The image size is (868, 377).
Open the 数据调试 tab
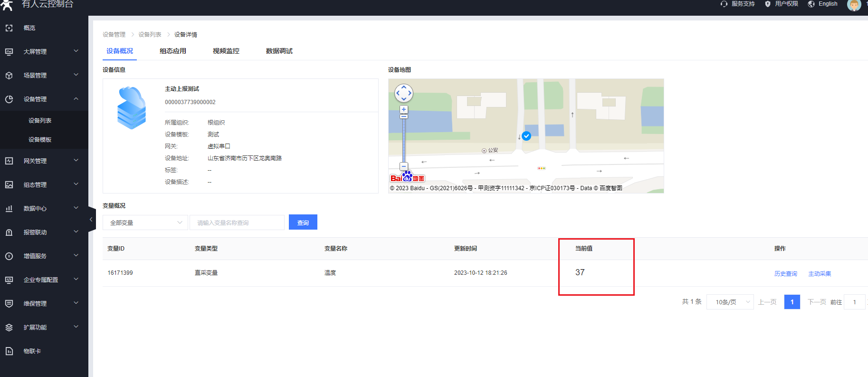click(279, 51)
